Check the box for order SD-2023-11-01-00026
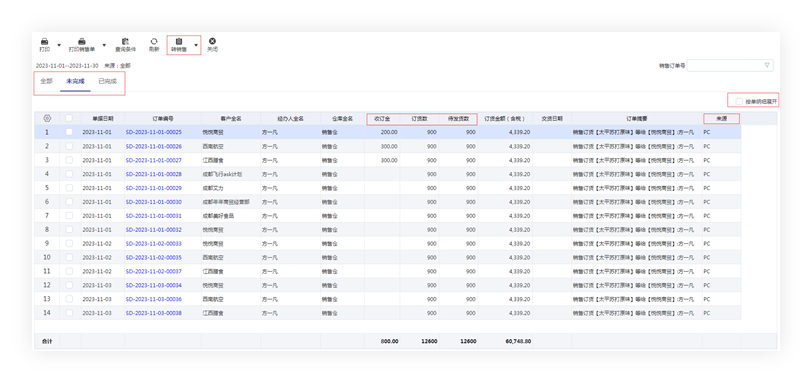The width and height of the screenshot is (812, 383). tap(69, 146)
